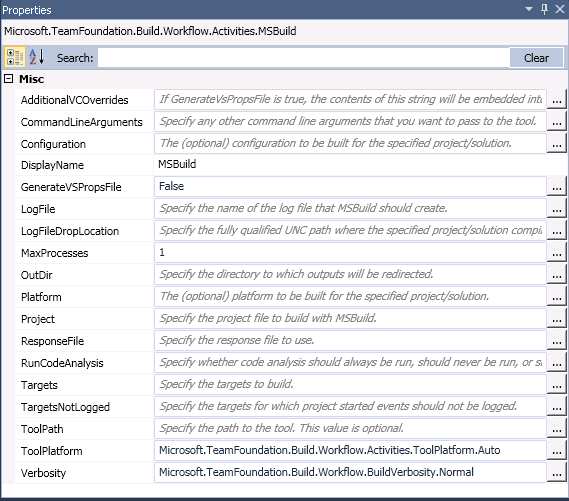Edit the LogFile value field
Viewport: 569px width, 501px height.
350,209
